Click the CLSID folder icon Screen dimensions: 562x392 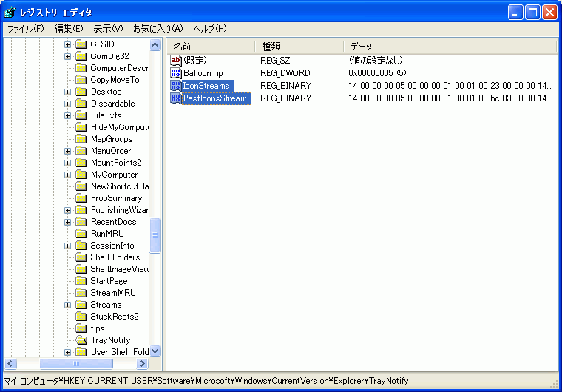point(81,44)
